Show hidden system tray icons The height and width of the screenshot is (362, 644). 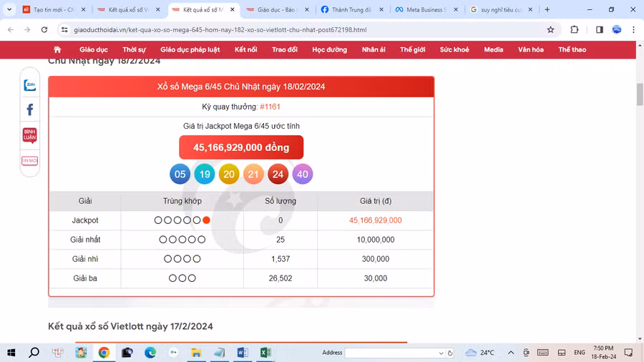click(511, 353)
